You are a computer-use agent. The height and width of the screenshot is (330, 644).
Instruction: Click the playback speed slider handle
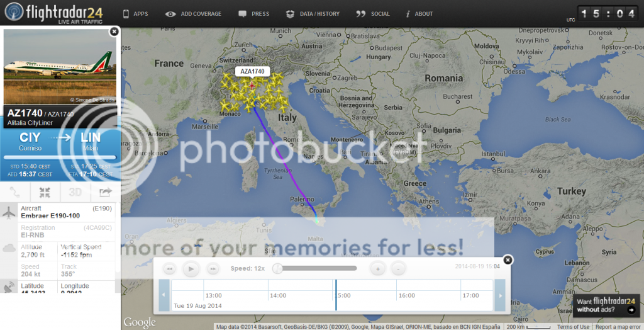(277, 269)
